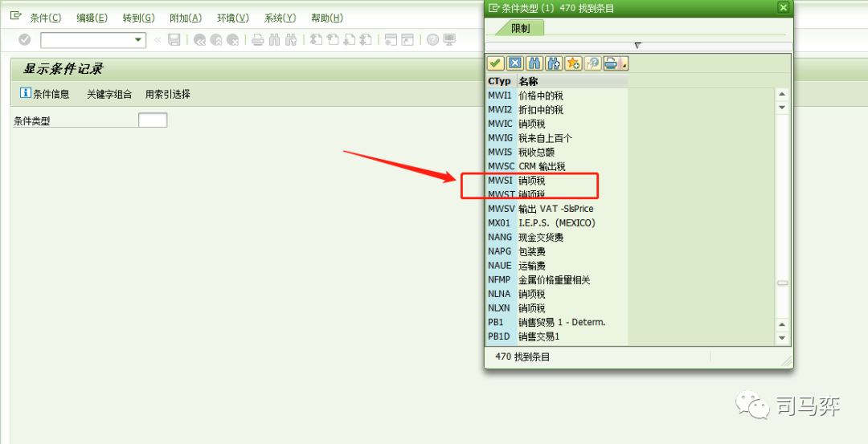
Task: Click the Create New Session icon
Action: click(x=391, y=40)
